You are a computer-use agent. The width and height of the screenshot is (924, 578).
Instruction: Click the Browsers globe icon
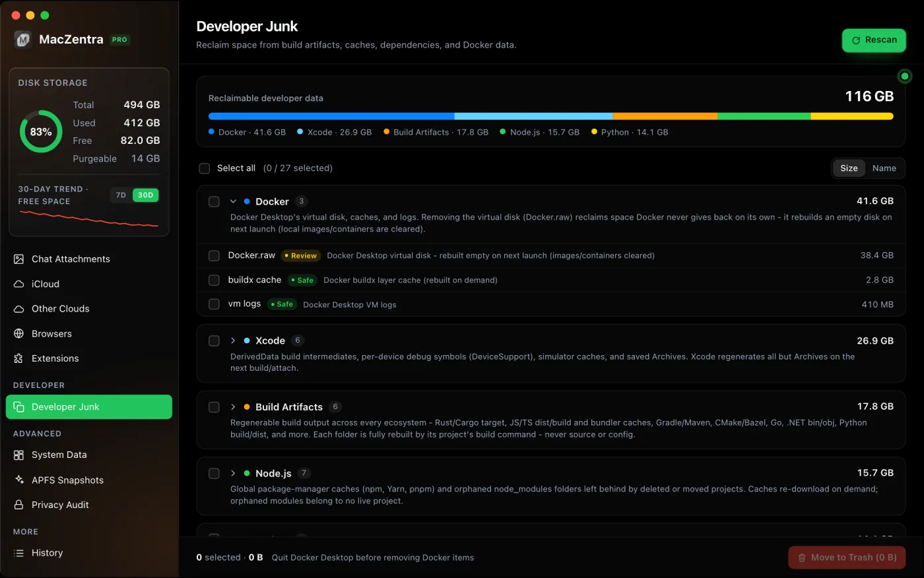(19, 334)
